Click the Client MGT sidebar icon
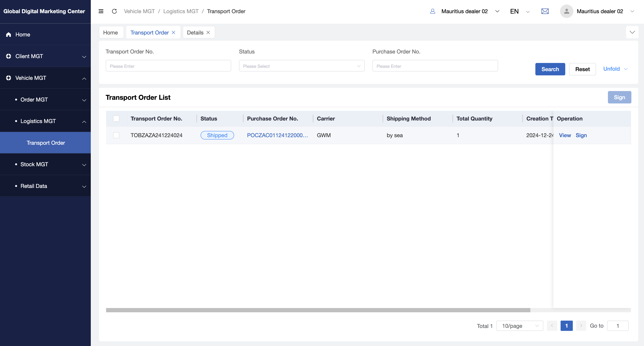Screen dimensions: 644x346 9,56
